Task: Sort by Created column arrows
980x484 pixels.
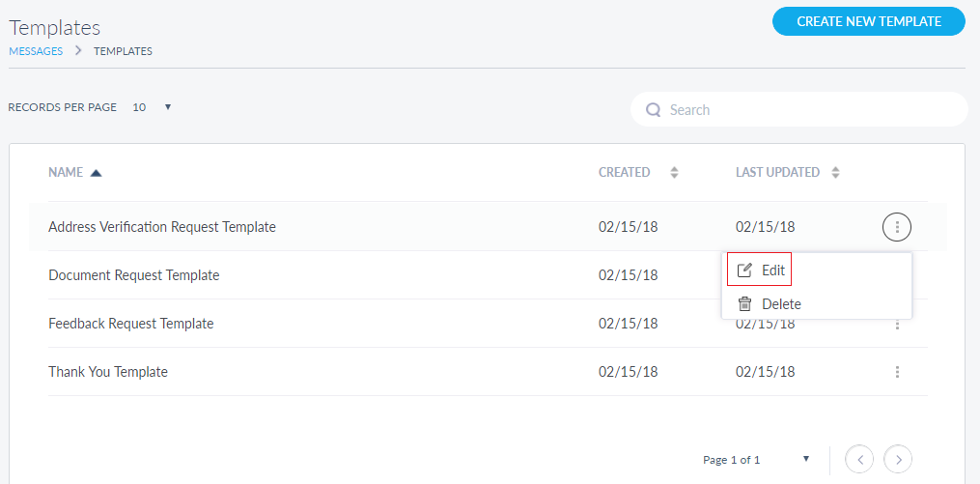Action: click(x=674, y=173)
